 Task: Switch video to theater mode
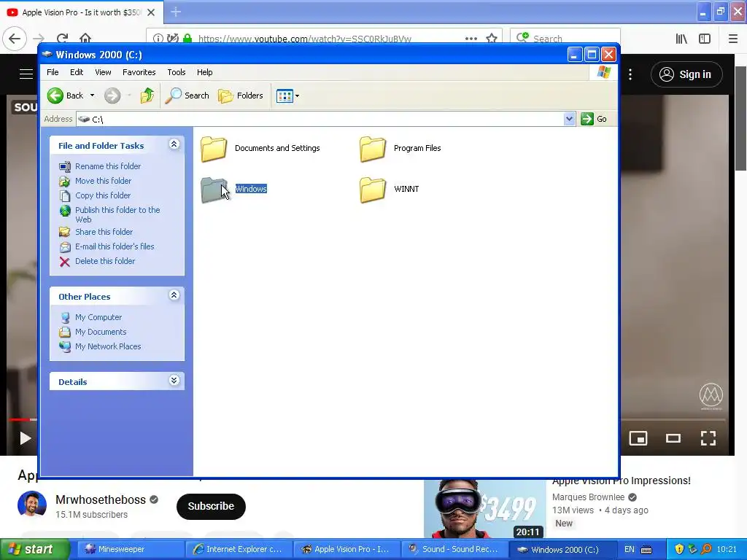click(673, 438)
